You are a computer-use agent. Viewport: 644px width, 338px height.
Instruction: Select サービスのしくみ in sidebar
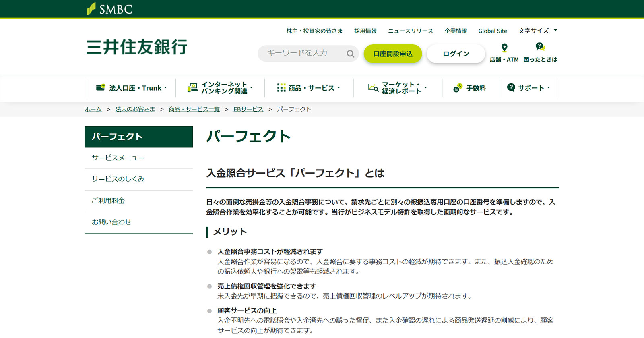pyautogui.click(x=139, y=179)
